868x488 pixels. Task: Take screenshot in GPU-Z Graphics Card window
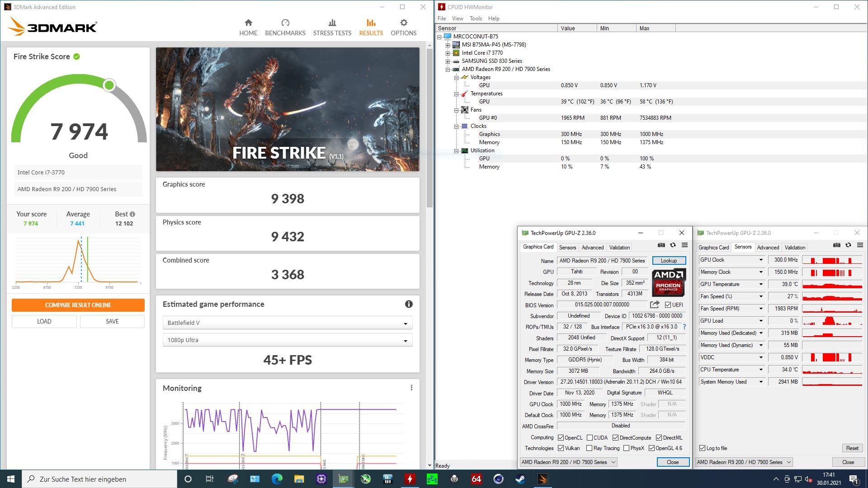[661, 245]
